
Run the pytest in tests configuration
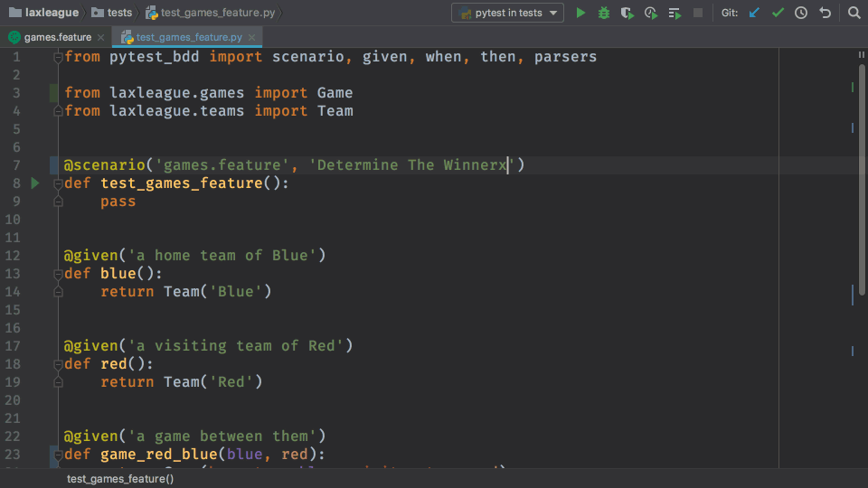coord(580,13)
